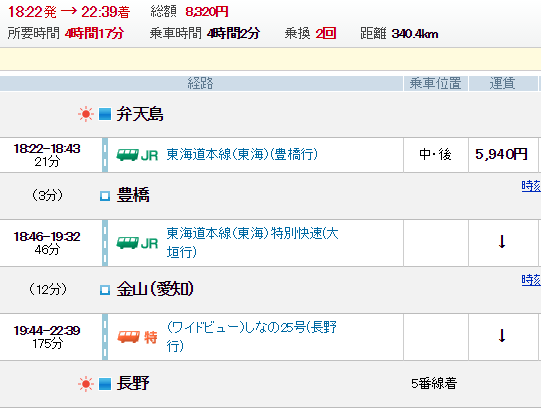The width and height of the screenshot is (541, 408).
Task: Click fare value 5,940円
Action: [501, 155]
